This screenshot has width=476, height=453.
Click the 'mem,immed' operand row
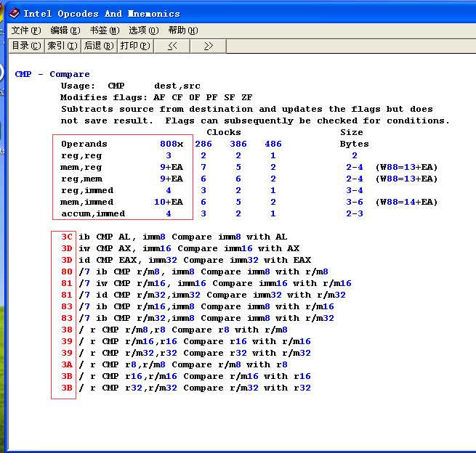pos(86,202)
